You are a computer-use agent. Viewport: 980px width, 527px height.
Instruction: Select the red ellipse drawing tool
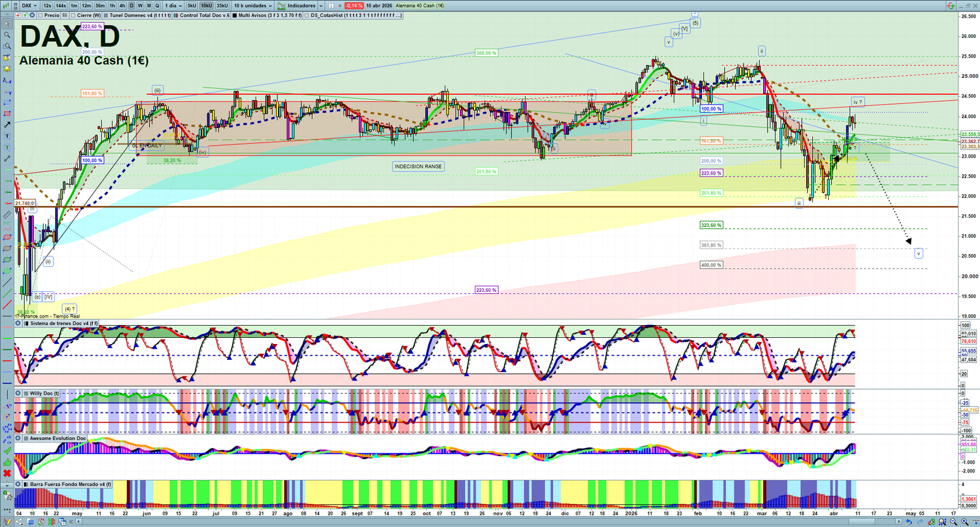(x=7, y=237)
